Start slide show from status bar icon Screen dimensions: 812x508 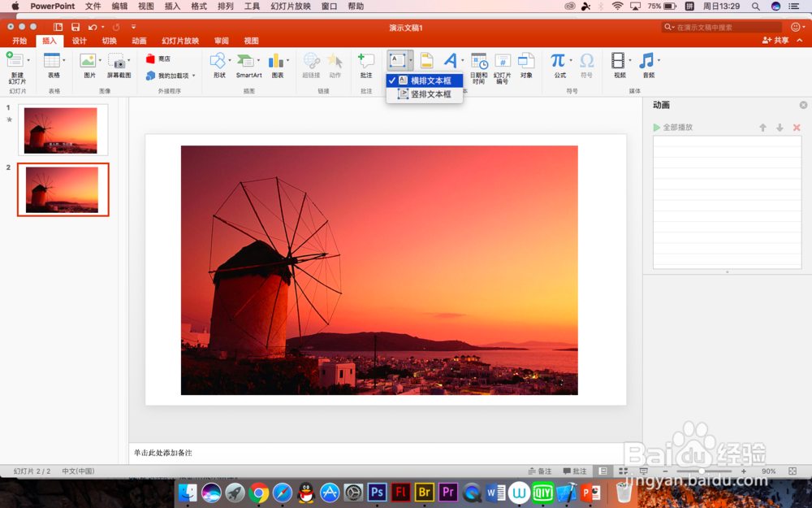pyautogui.click(x=644, y=471)
